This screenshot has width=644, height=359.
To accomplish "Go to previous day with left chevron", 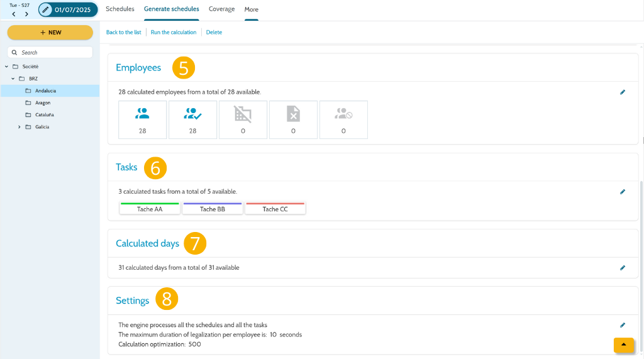I will (14, 14).
